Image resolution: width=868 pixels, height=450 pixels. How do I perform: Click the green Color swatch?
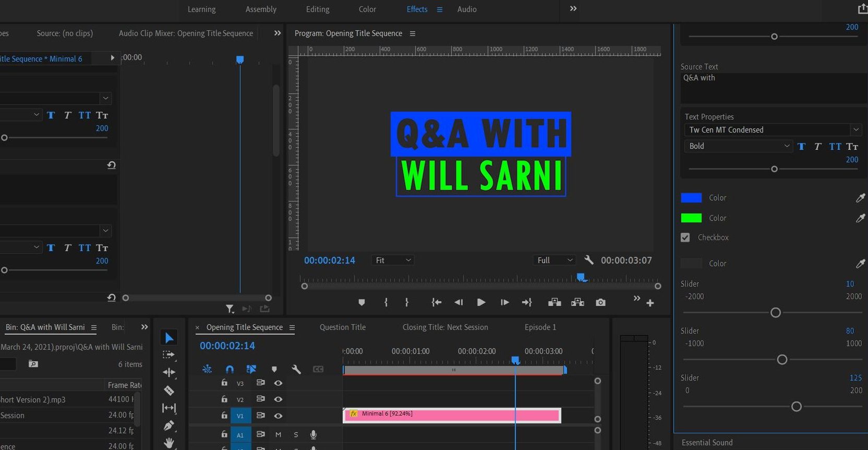(691, 218)
